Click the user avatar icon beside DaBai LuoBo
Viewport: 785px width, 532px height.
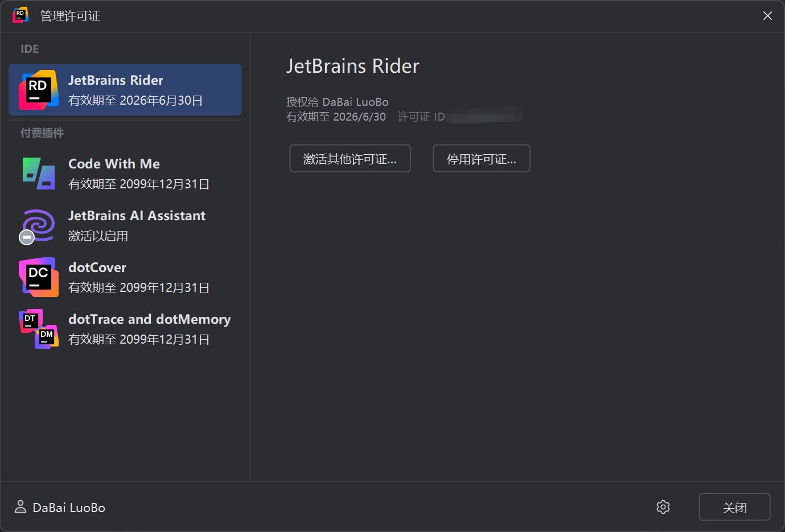20,507
